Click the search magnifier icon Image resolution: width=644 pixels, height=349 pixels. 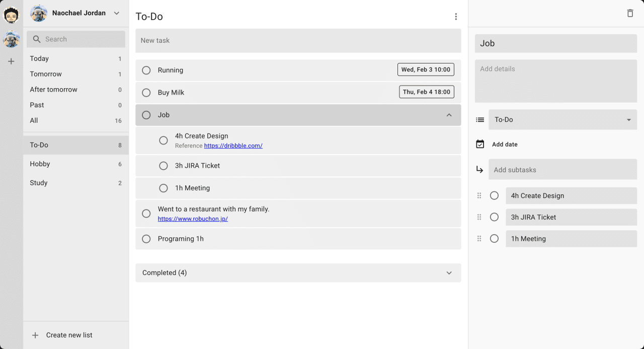tap(37, 39)
